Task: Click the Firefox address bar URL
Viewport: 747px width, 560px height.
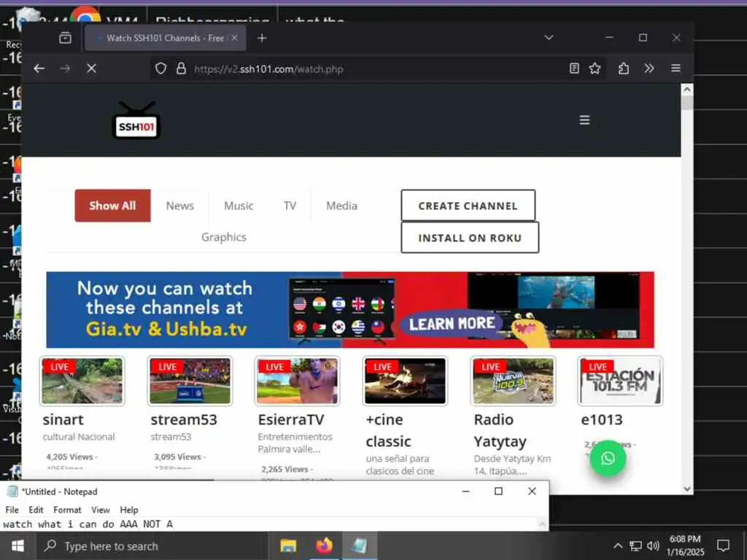Action: (x=268, y=69)
